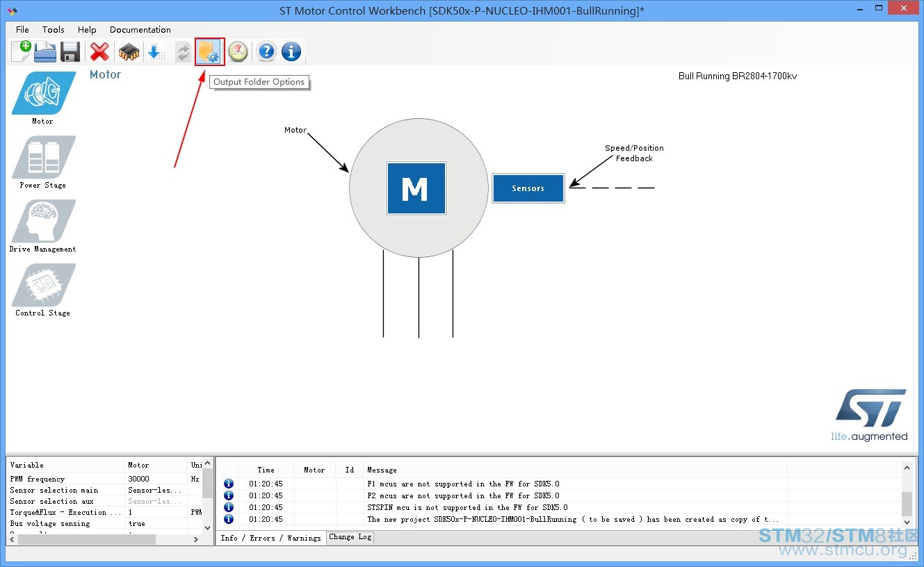Click the Time column header
This screenshot has height=567, width=924.
[x=266, y=470]
